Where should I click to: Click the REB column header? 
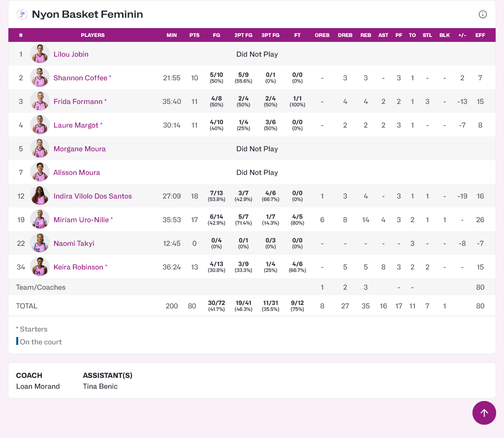point(366,35)
